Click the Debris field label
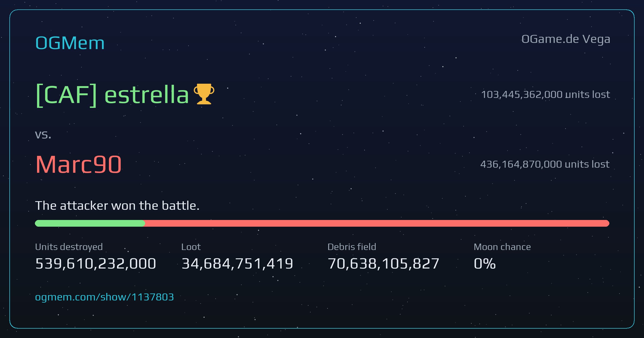Screen dimensions: 644x338 point(352,247)
